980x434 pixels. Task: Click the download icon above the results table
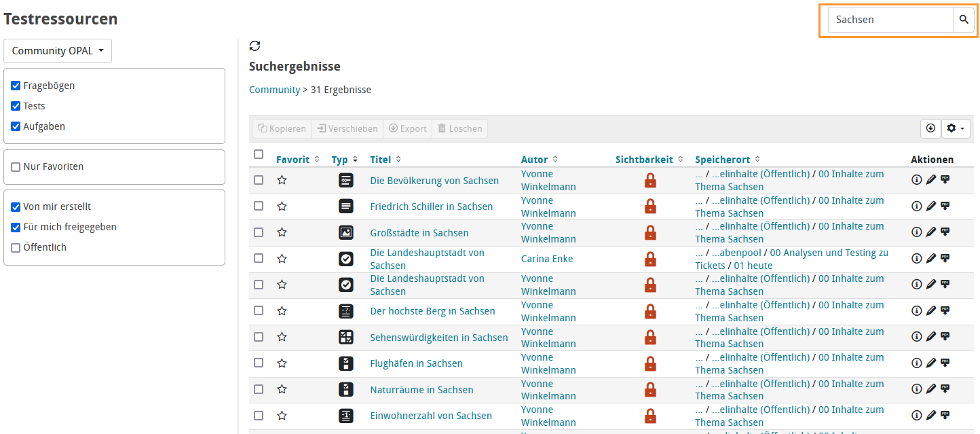(930, 128)
